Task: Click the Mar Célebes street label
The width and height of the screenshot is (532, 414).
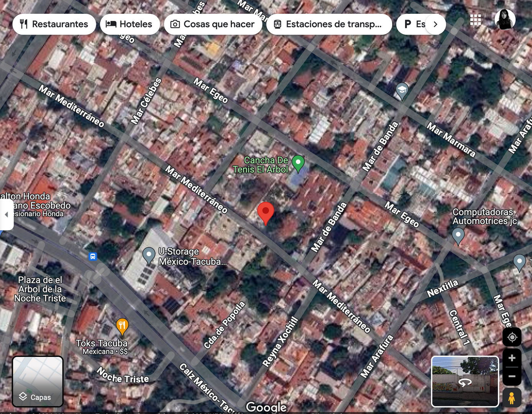Action: pos(146,101)
